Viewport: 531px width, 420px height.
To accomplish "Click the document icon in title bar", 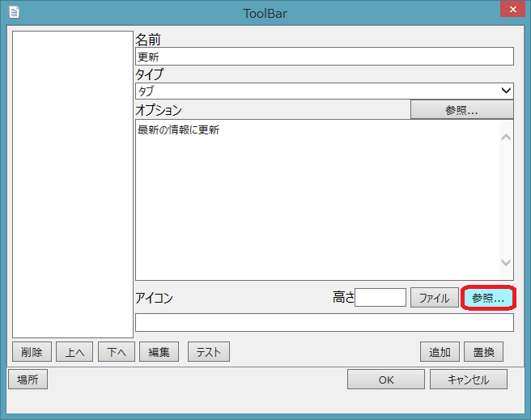I will point(14,12).
